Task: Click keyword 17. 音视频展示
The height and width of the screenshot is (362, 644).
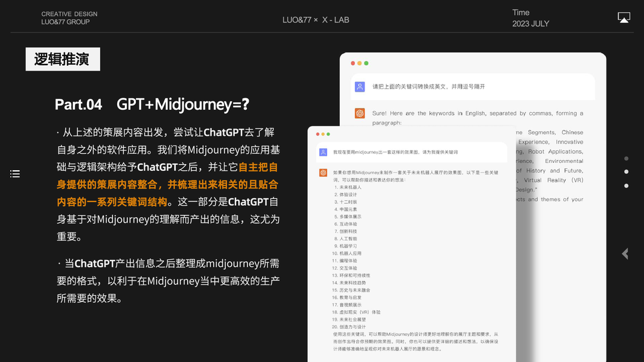Action: click(x=346, y=305)
